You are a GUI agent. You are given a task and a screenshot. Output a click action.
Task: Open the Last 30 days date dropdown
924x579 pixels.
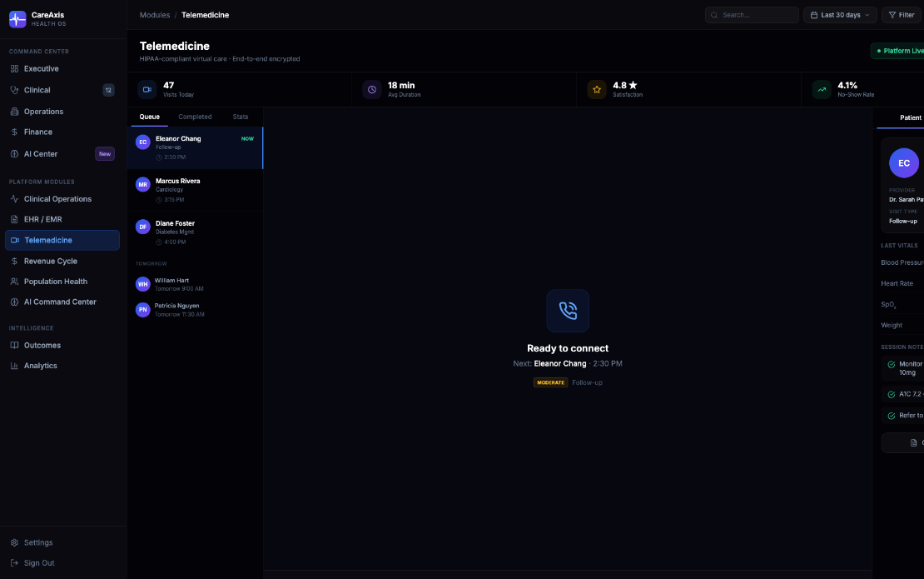[x=840, y=15]
